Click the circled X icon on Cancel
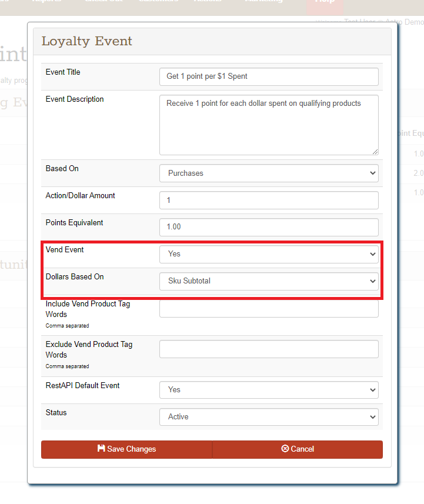The height and width of the screenshot is (504, 424). click(285, 449)
